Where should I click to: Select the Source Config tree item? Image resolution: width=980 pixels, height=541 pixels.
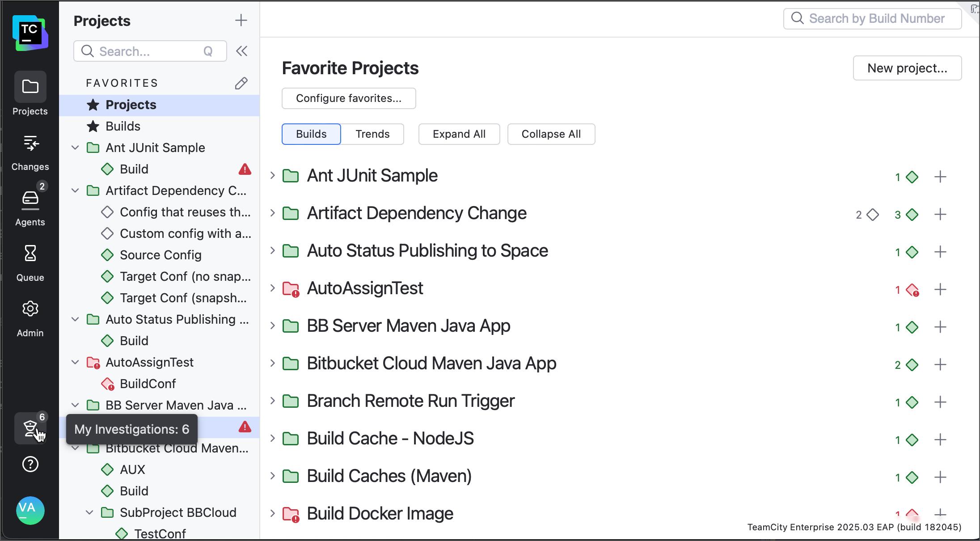(x=161, y=255)
